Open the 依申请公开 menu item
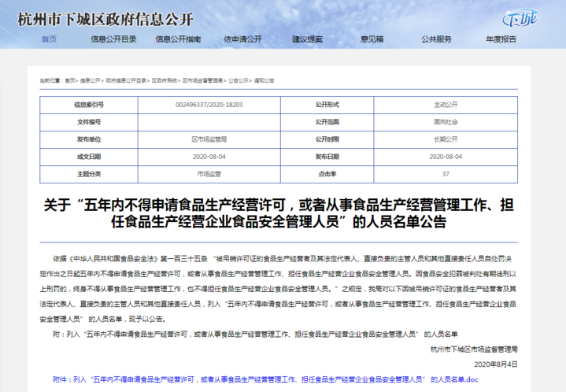The image size is (566, 392). [x=242, y=39]
